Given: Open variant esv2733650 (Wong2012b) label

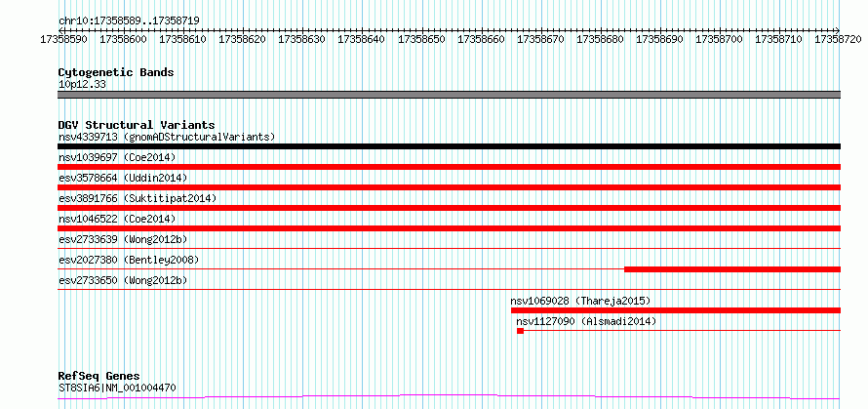Looking at the screenshot, I should 123,280.
